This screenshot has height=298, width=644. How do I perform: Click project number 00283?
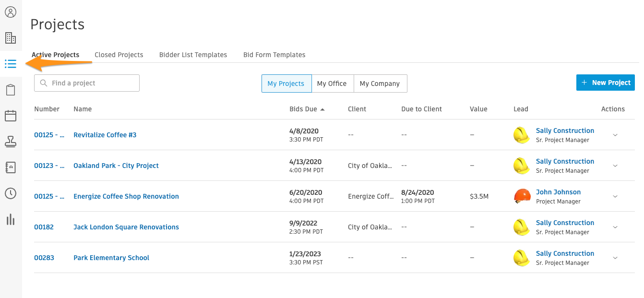[x=44, y=258]
